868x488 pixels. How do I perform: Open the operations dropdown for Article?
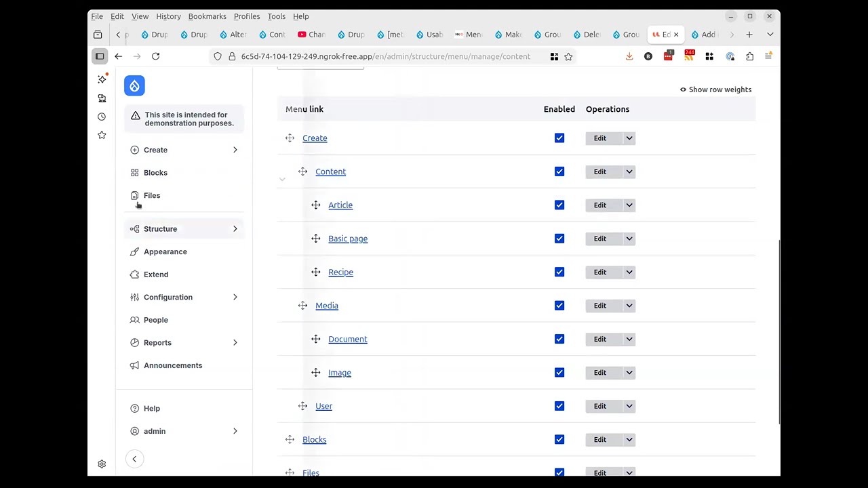629,205
